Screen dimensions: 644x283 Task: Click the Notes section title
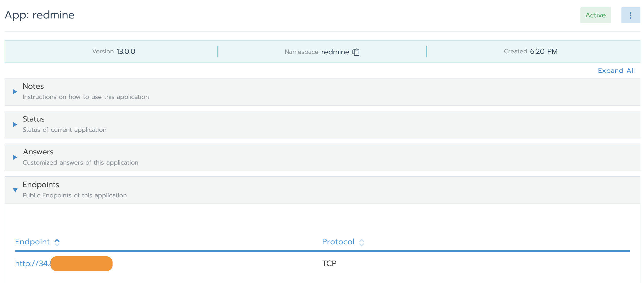[33, 86]
